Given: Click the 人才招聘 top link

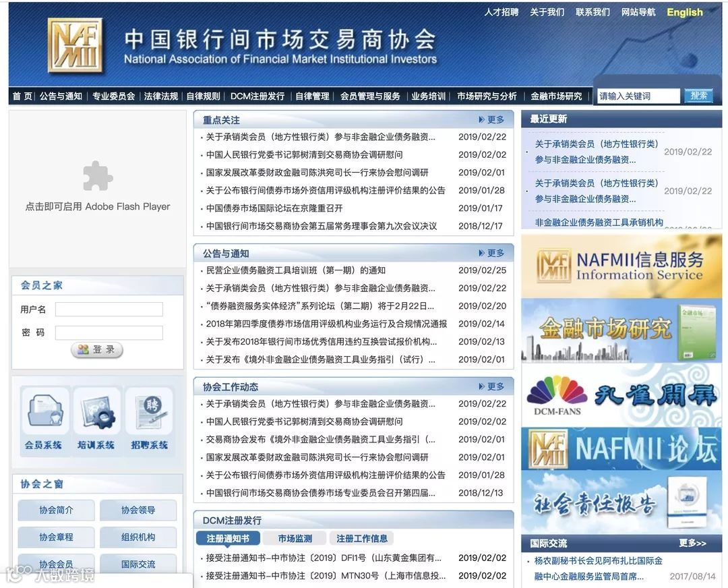Looking at the screenshot, I should tap(502, 12).
